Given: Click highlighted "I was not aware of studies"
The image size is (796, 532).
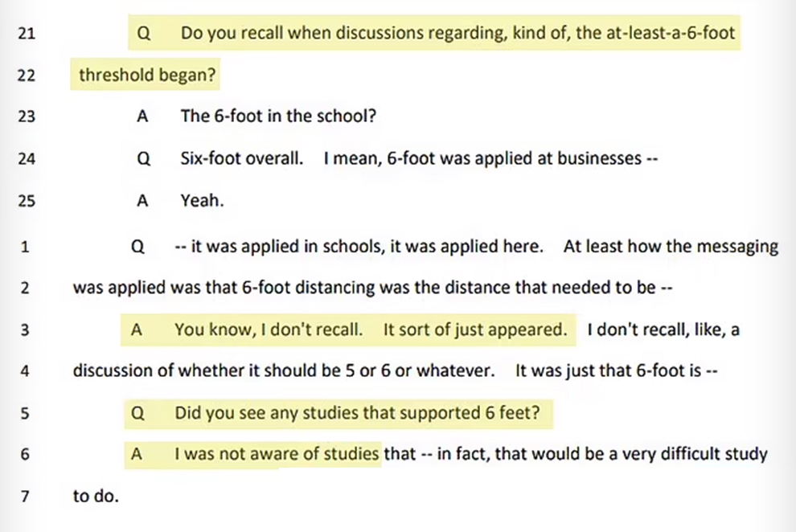Looking at the screenshot, I should tap(277, 455).
